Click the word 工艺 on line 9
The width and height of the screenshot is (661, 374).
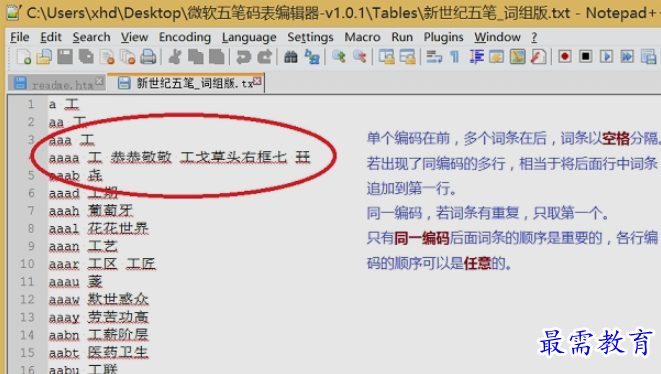click(x=103, y=246)
